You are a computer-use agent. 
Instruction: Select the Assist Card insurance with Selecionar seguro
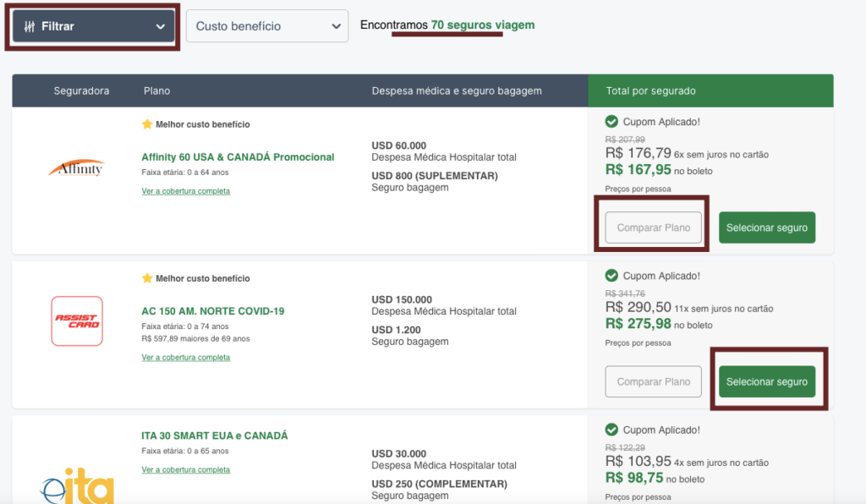[x=767, y=381]
